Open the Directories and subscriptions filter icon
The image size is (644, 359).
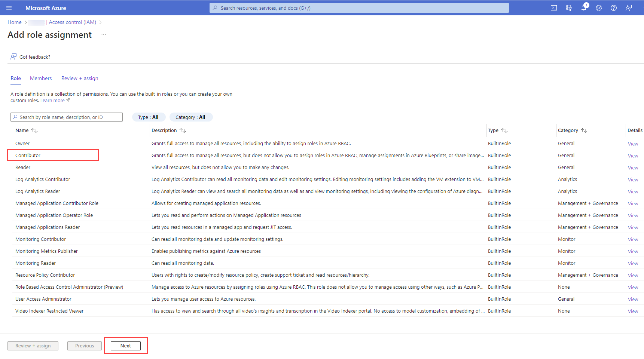point(569,8)
